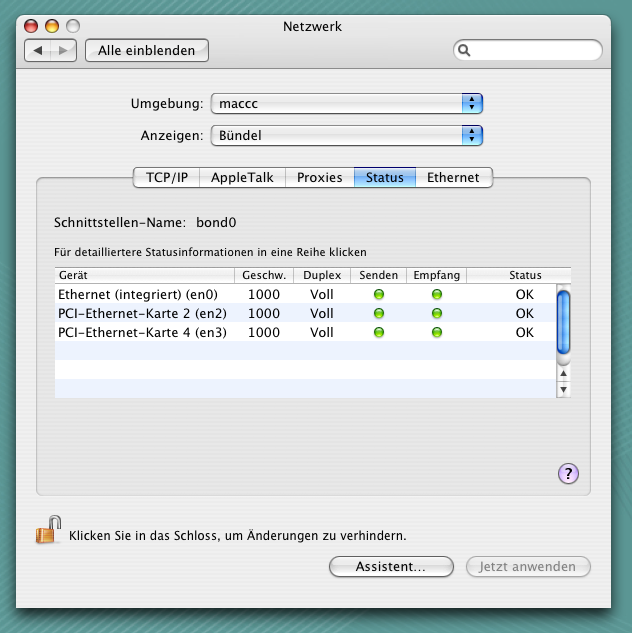Image resolution: width=632 pixels, height=633 pixels.
Task: Click the scroll up arrow of device list
Action: point(563,373)
